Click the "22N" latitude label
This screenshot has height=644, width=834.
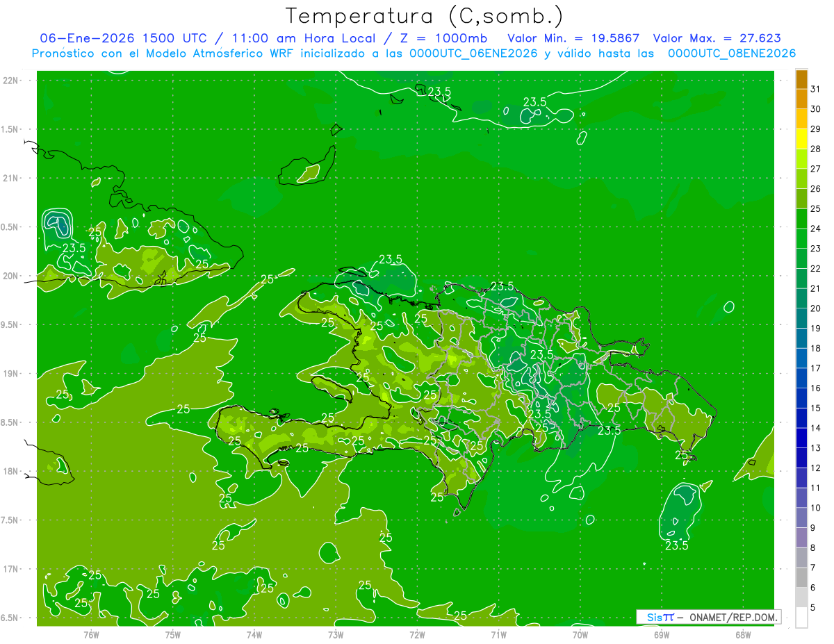click(11, 81)
